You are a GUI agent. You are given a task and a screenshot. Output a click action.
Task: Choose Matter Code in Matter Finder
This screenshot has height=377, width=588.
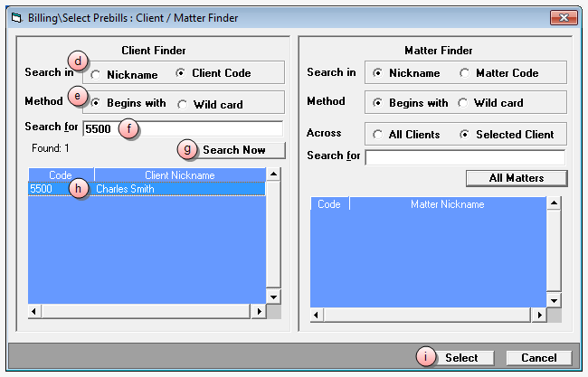pos(465,73)
